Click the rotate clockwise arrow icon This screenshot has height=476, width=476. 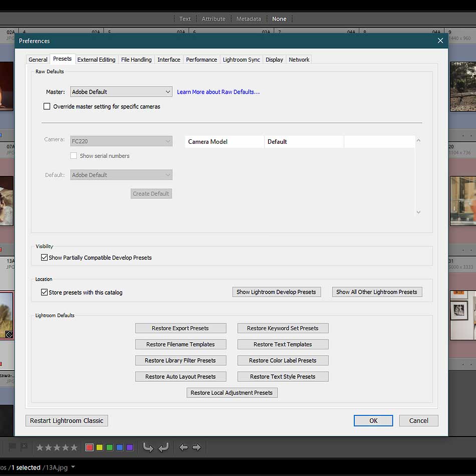point(163,447)
